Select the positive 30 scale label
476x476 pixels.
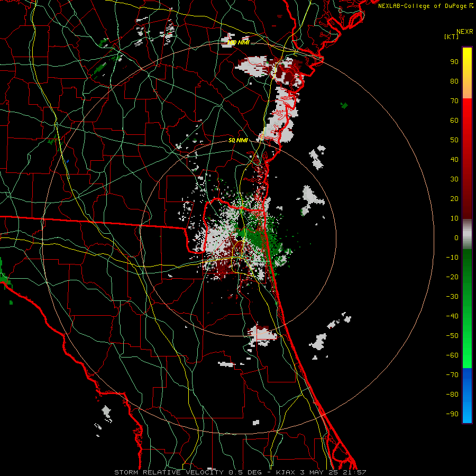(454, 179)
